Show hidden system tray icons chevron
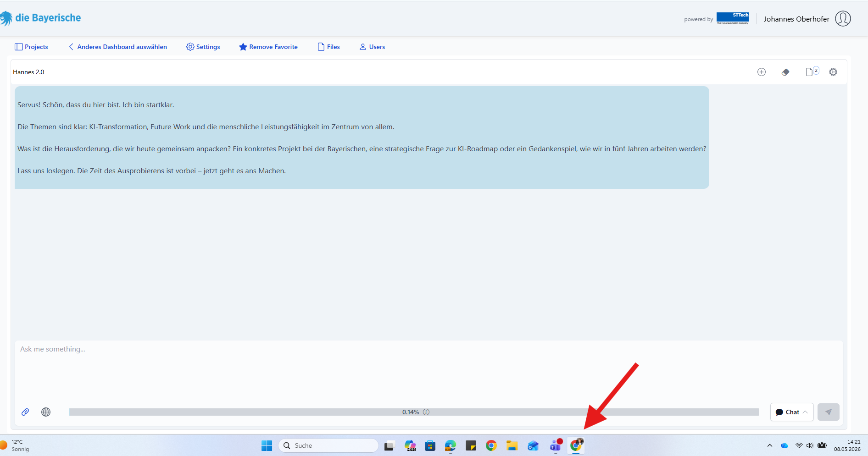 point(770,445)
